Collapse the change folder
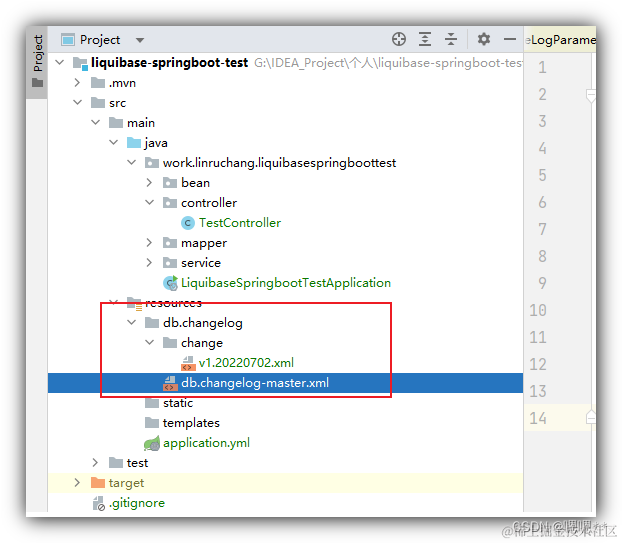 [150, 342]
